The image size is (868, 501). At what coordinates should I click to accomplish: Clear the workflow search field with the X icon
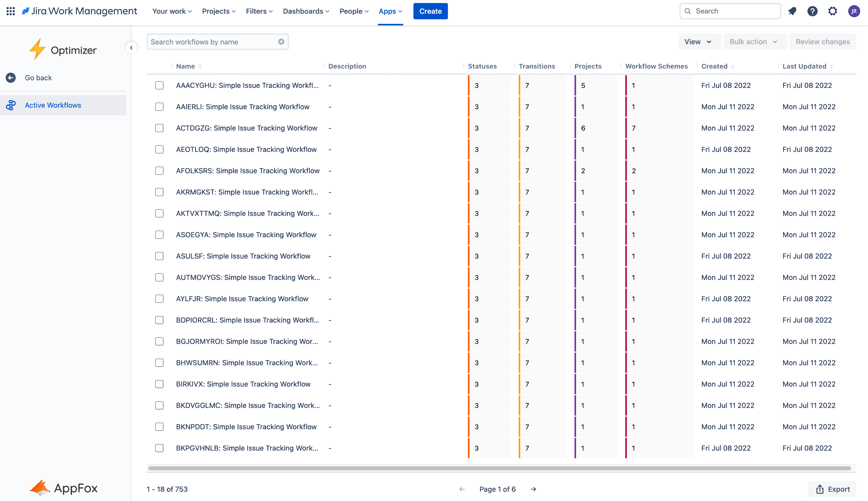point(281,42)
